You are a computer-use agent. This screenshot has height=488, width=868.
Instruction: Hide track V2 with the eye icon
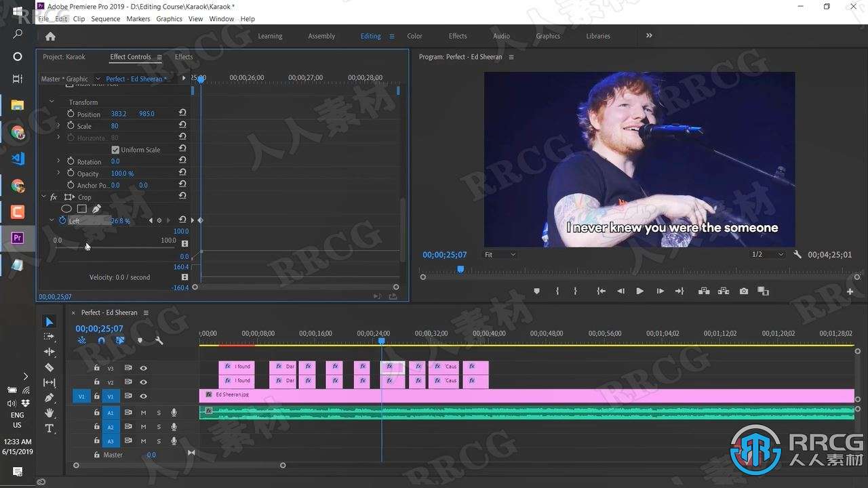(144, 382)
